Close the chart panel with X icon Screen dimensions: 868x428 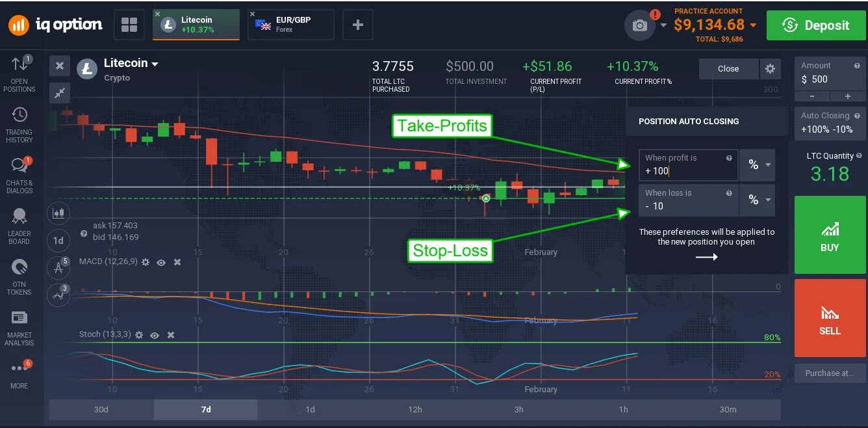point(59,66)
